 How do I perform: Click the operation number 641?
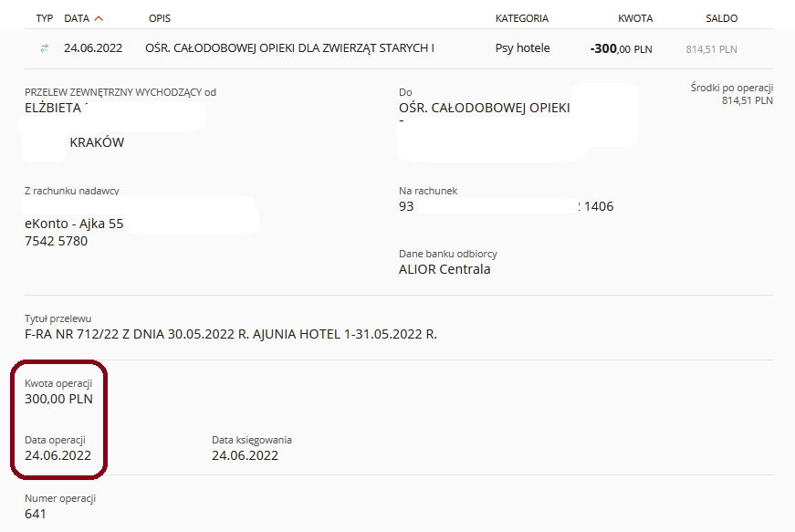coord(36,514)
